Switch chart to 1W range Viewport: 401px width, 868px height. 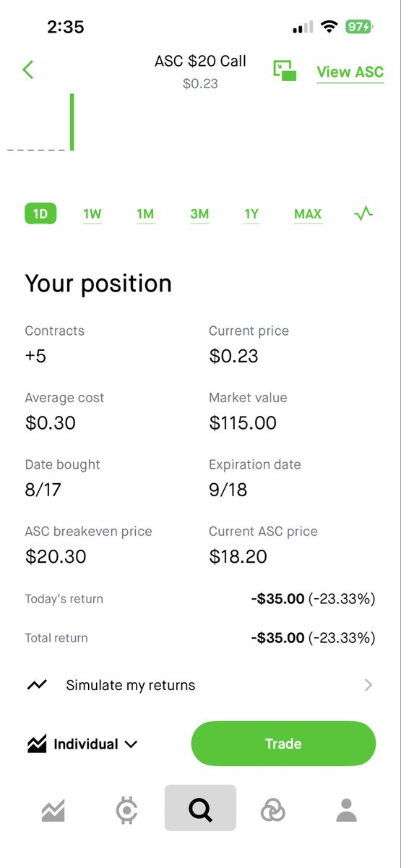coord(92,214)
